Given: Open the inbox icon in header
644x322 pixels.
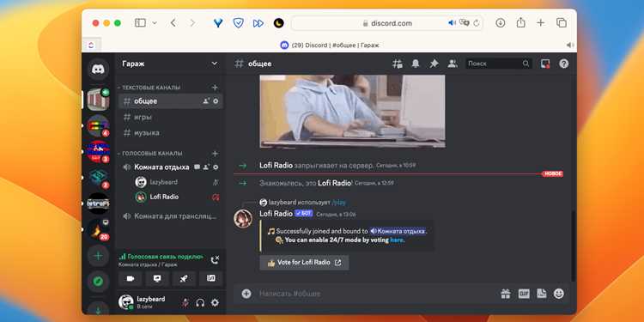Looking at the screenshot, I should coord(545,64).
